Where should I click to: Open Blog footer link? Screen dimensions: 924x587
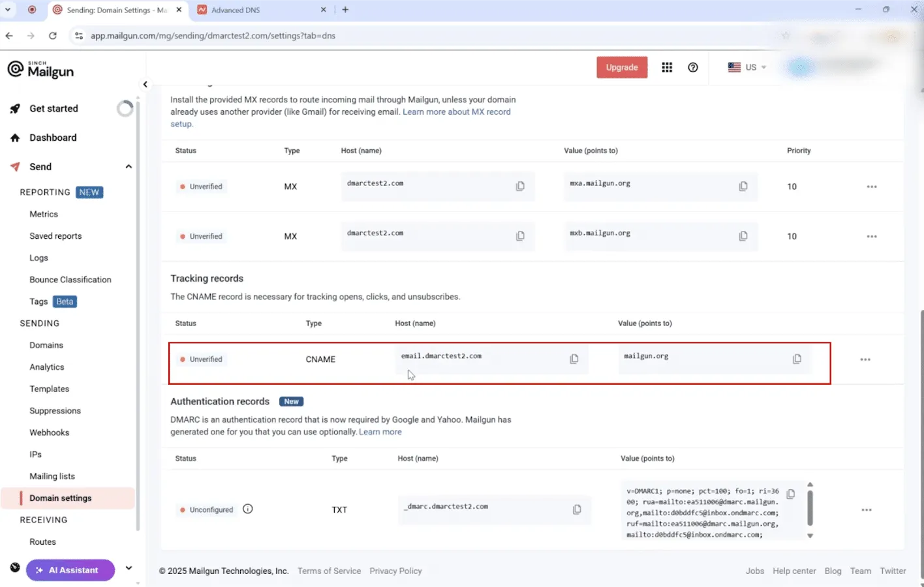[x=833, y=571]
